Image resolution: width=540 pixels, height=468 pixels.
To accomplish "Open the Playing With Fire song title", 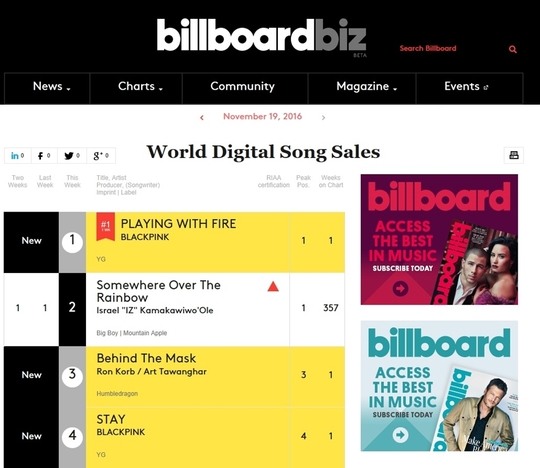I will click(178, 224).
